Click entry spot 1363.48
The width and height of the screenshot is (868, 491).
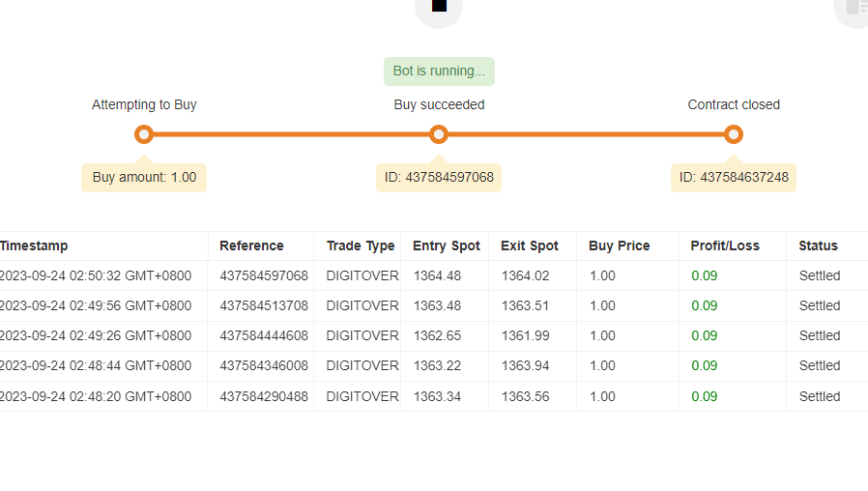point(437,305)
